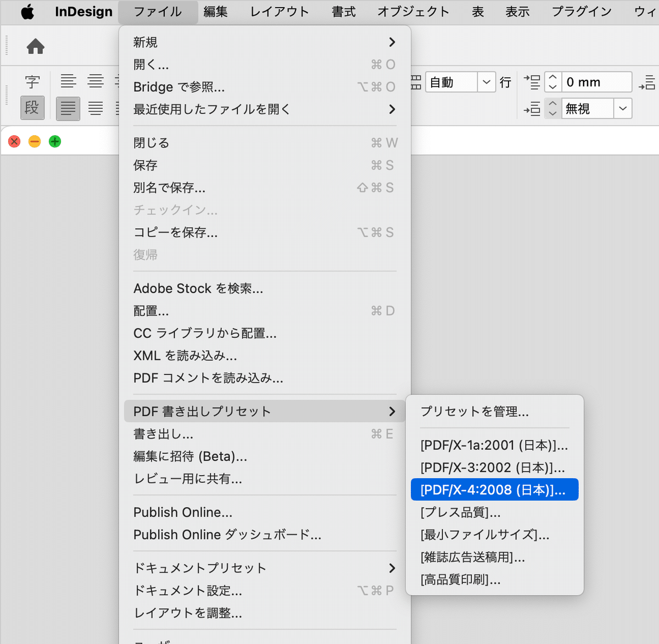659x644 pixels.
Task: Select [PDF/X-1a:2001 (日本)] preset
Action: pos(495,445)
